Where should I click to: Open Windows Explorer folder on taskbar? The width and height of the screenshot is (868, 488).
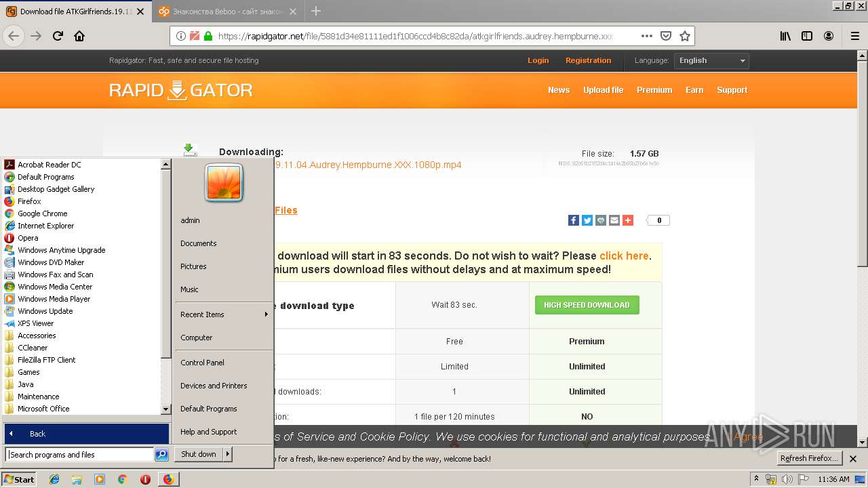click(x=77, y=479)
